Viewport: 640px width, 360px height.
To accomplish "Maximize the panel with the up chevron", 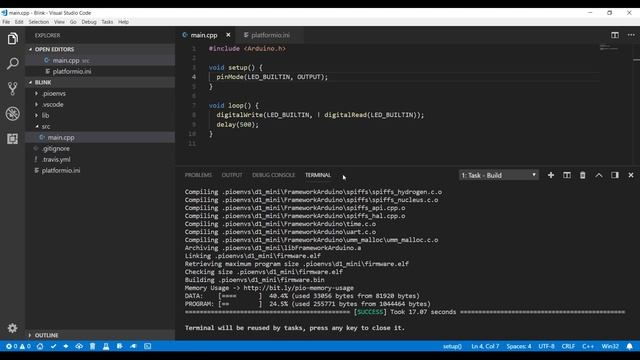I will tap(599, 175).
